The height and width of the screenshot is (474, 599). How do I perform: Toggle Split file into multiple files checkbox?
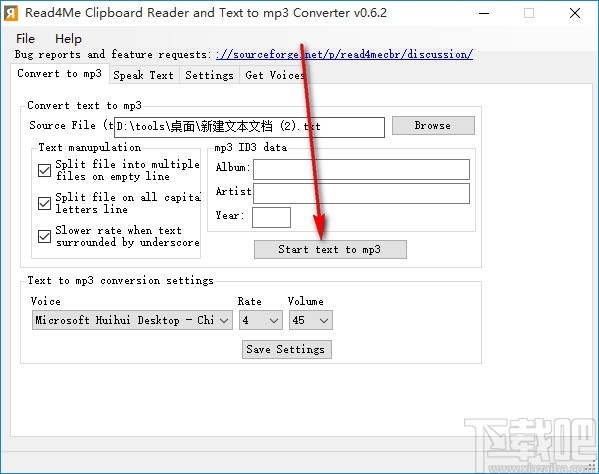44,170
